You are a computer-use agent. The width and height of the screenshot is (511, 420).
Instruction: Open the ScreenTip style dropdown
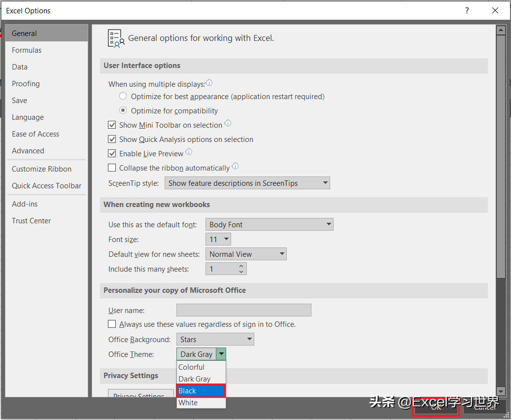[x=247, y=183]
